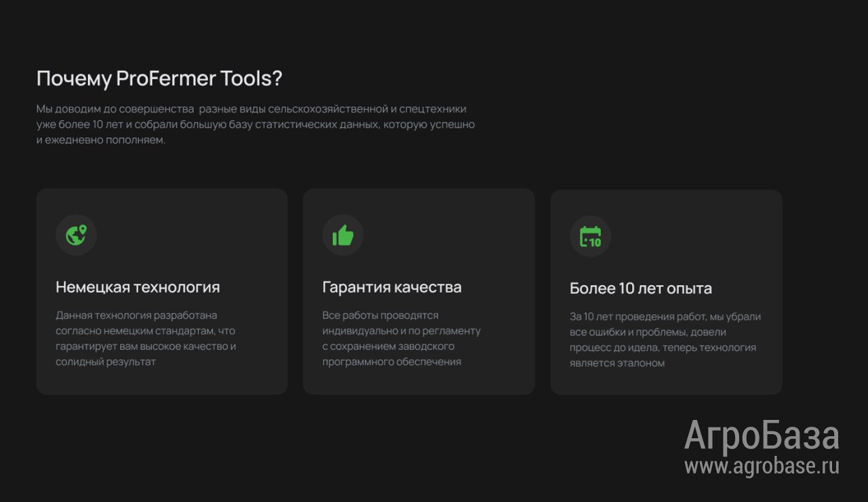Click the description 'За 10 лет проведения работ'
868x502 pixels.
coord(665,340)
